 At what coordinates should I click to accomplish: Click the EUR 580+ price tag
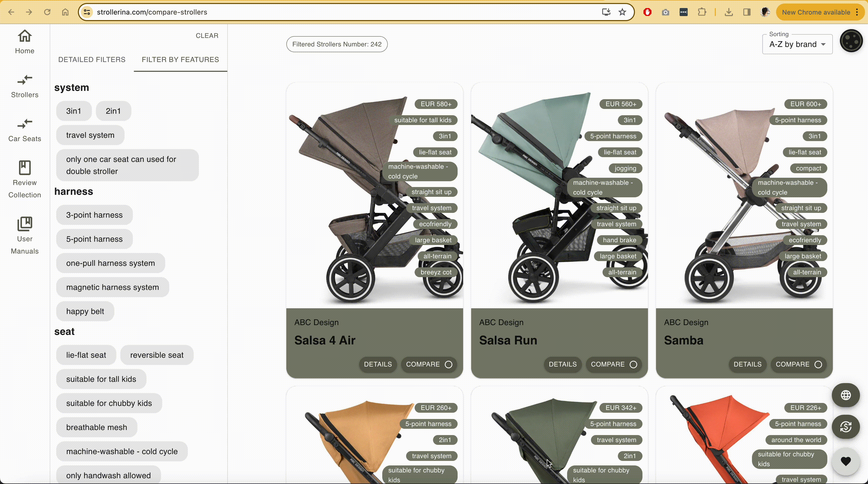tap(436, 104)
